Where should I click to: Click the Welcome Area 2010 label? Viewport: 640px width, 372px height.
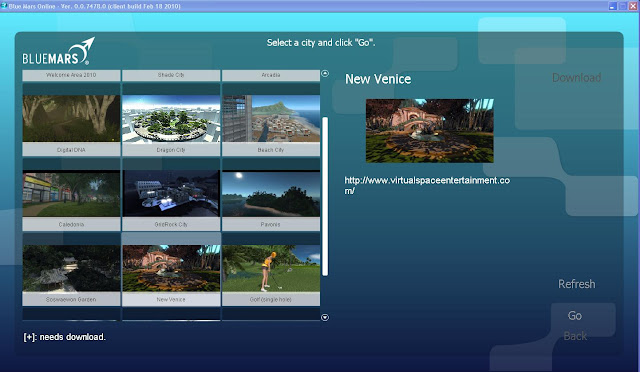71,75
